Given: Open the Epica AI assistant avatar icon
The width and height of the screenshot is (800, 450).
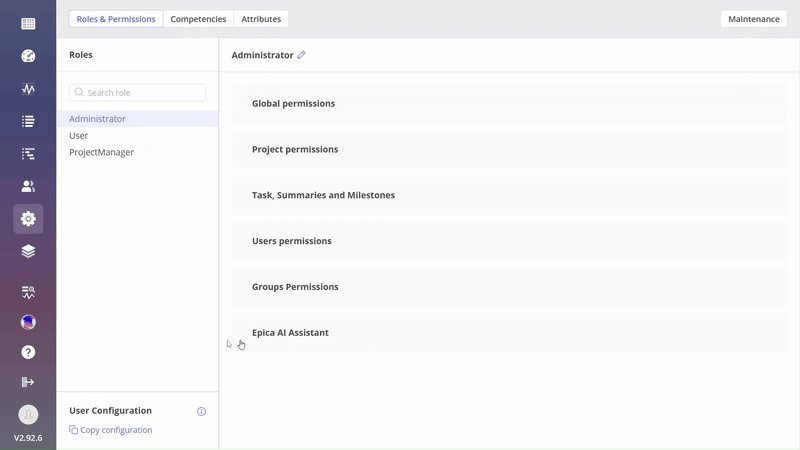Looking at the screenshot, I should coord(28,322).
